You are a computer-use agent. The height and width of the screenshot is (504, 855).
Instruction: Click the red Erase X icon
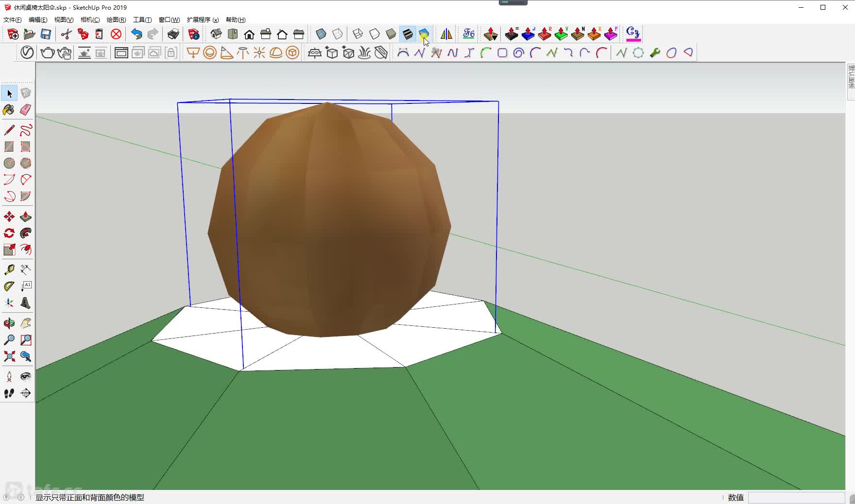tap(116, 34)
